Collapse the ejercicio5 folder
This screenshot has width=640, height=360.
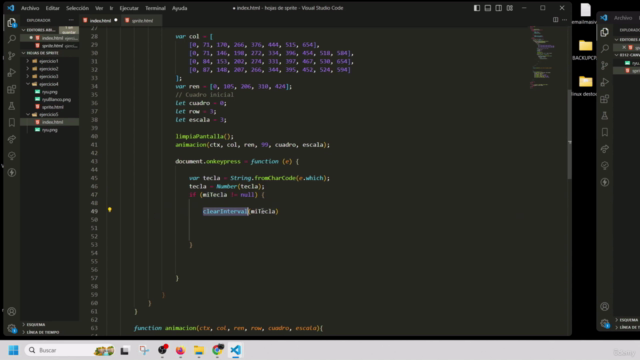[x=49, y=114]
